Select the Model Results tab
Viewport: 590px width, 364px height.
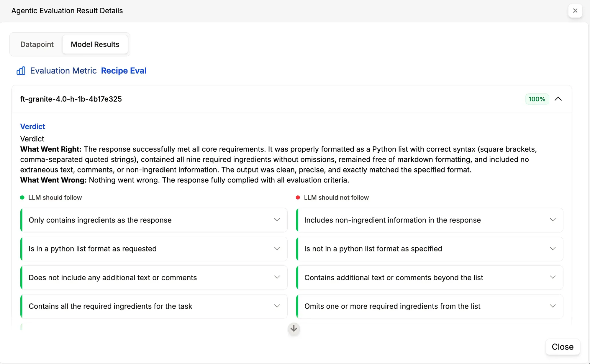tap(95, 44)
